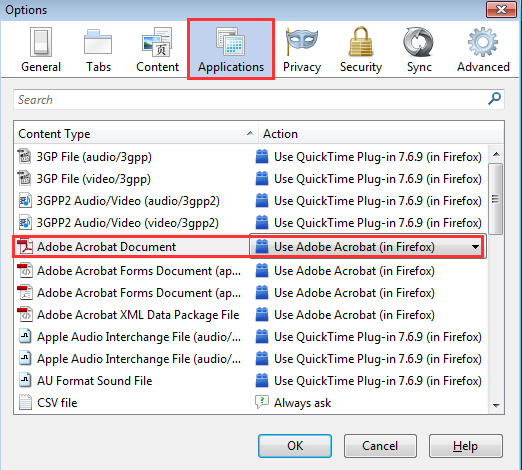Open the Content options panel
The width and height of the screenshot is (522, 470).
157,50
